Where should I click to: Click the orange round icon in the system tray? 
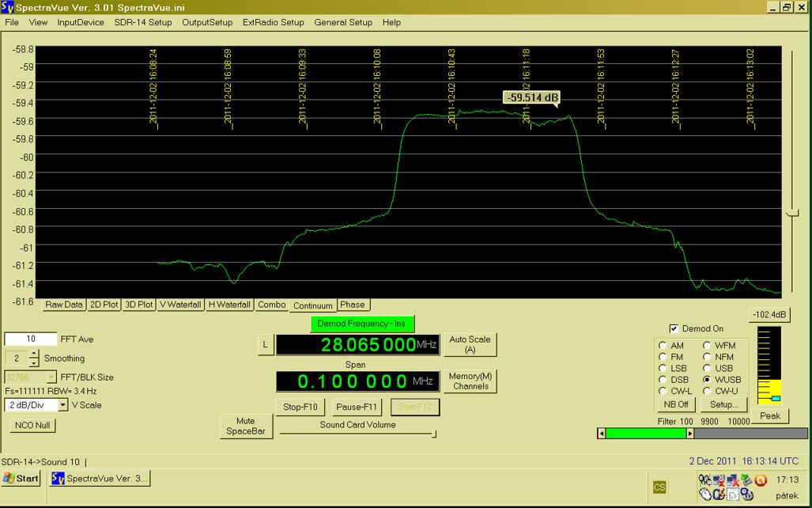(761, 480)
